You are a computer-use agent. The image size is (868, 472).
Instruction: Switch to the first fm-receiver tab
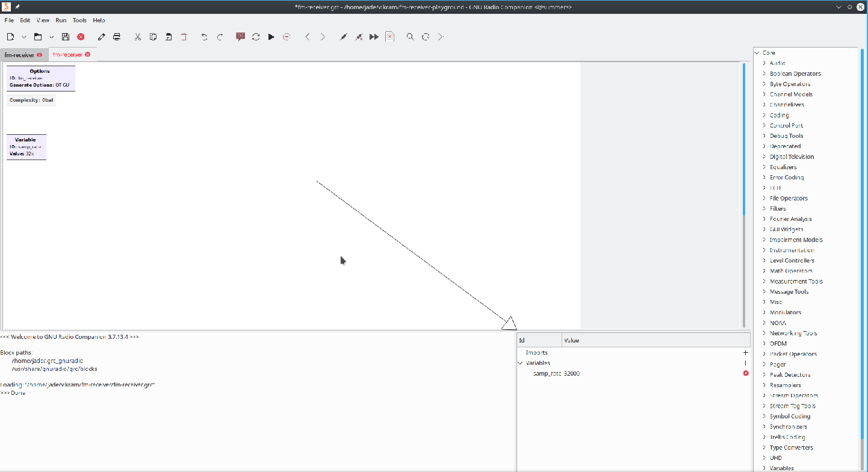(x=19, y=55)
